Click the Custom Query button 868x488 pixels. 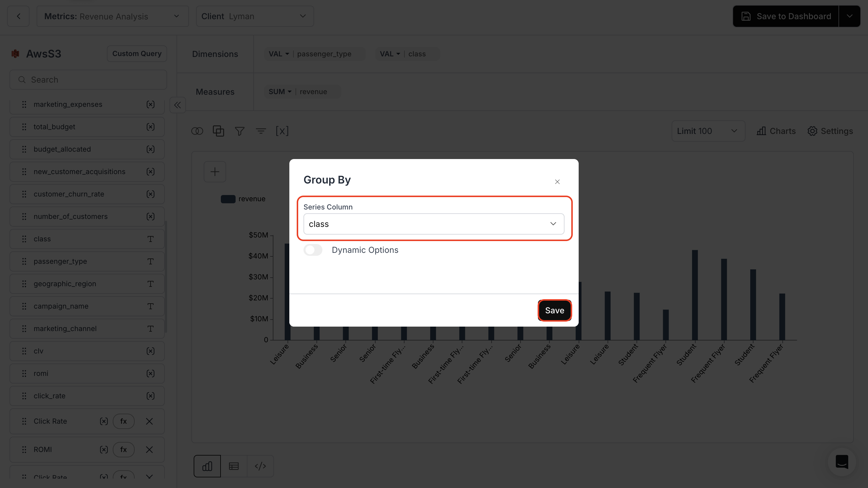tap(137, 53)
